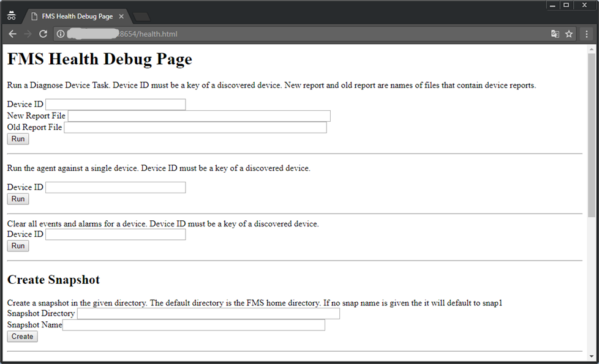Click the translate page icon
Viewport: 599px width, 364px height.
click(x=555, y=34)
